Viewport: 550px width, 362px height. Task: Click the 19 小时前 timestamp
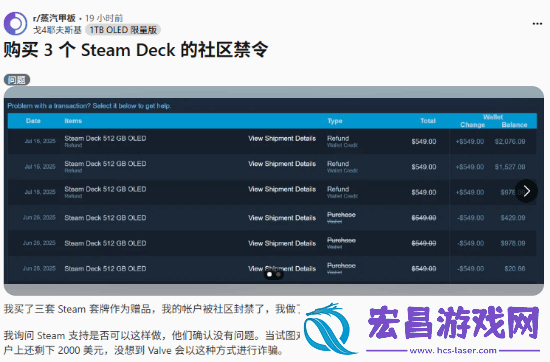pyautogui.click(x=104, y=18)
